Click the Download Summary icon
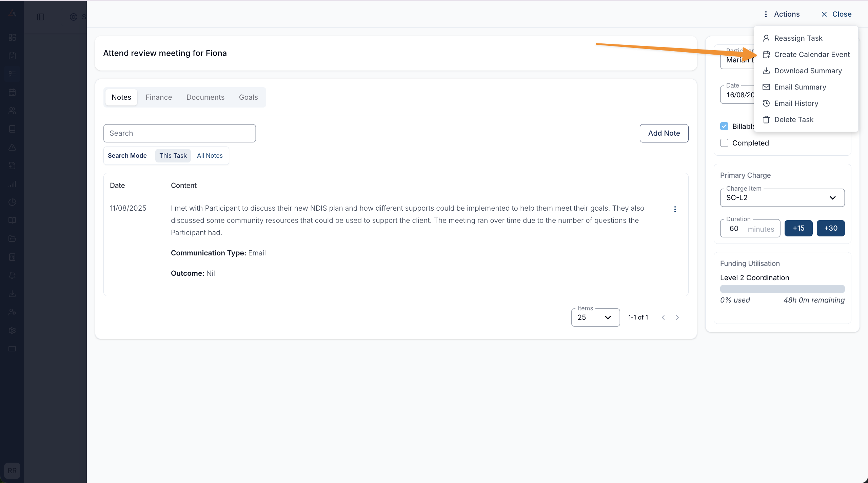Image resolution: width=868 pixels, height=483 pixels. (766, 71)
